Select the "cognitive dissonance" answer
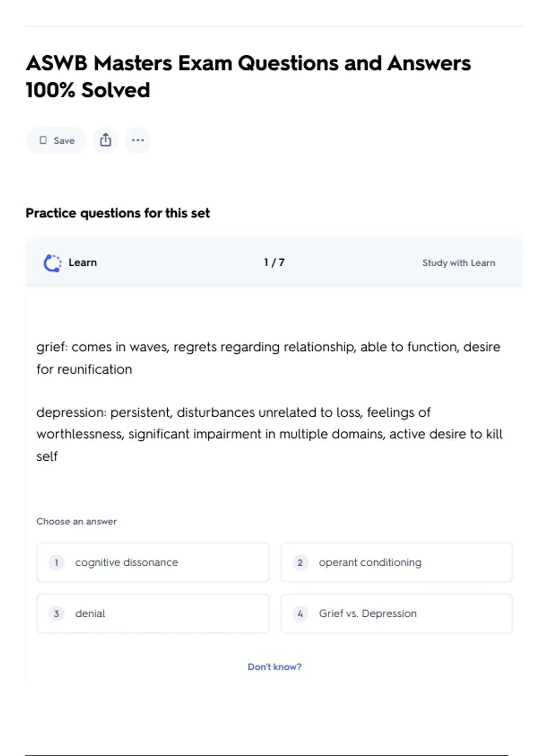534x756 pixels. [126, 563]
